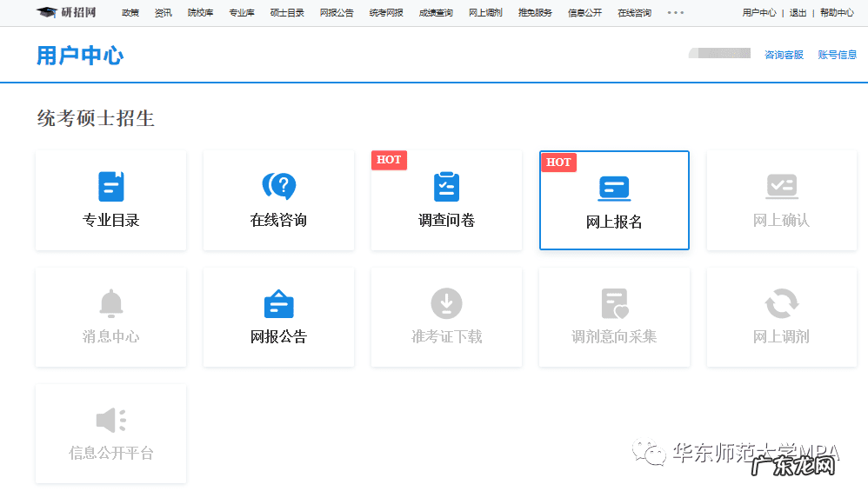Click the 网上调剂 refresh arrows icon
This screenshot has height=491, width=868.
coord(782,304)
